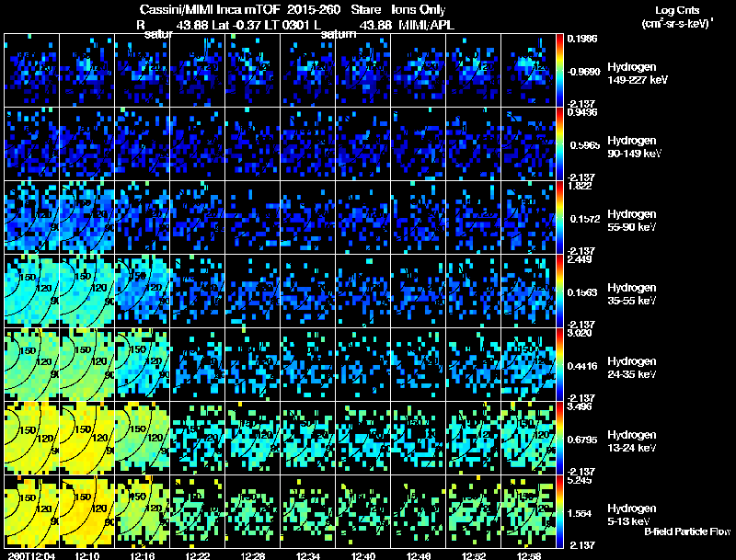
Task: Pick the Hydrogen 90-149 keV panel at 12:46
Action: pyautogui.click(x=419, y=144)
